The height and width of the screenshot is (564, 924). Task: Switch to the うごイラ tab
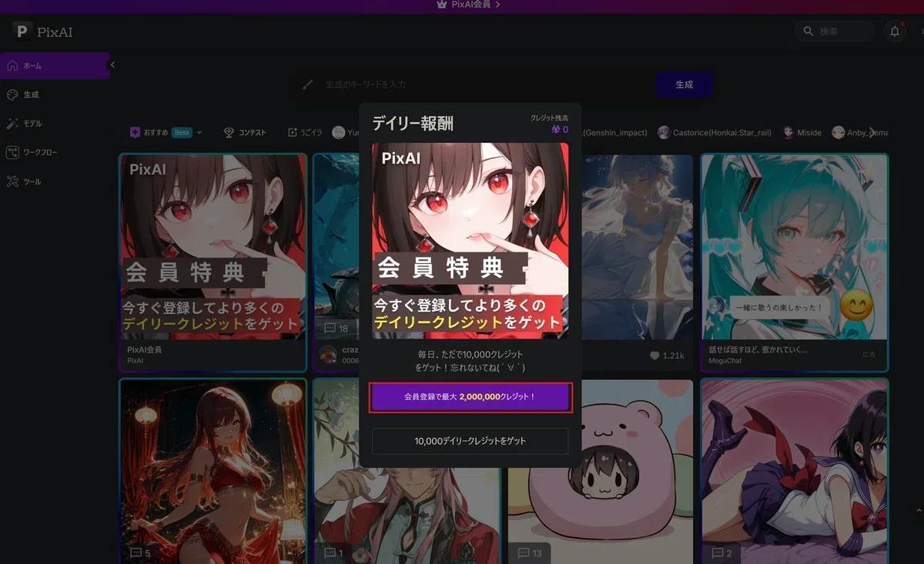pyautogui.click(x=305, y=132)
